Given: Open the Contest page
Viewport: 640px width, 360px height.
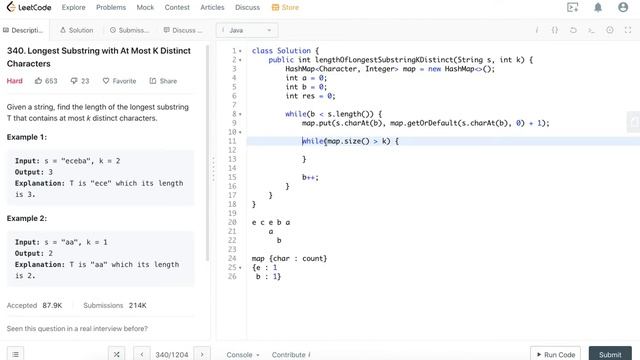Looking at the screenshot, I should [177, 7].
